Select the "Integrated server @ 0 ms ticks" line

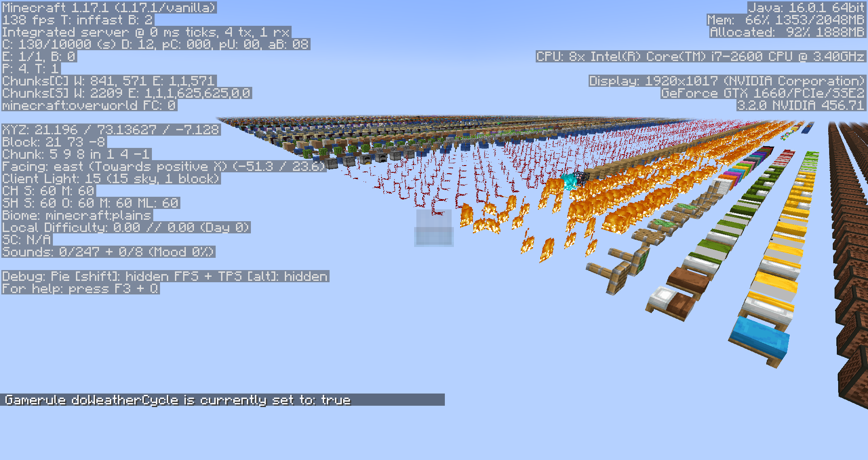pyautogui.click(x=146, y=32)
